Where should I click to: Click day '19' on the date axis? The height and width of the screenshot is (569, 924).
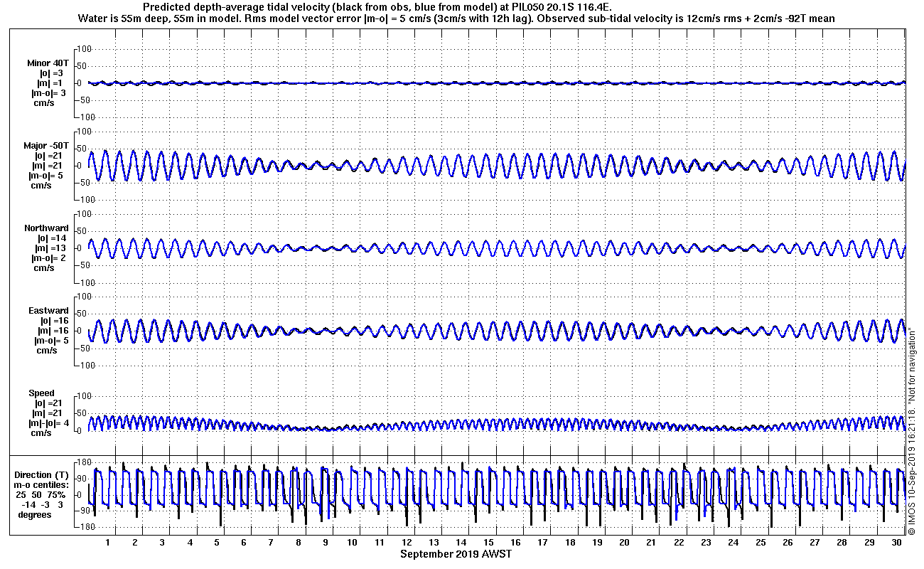click(598, 543)
